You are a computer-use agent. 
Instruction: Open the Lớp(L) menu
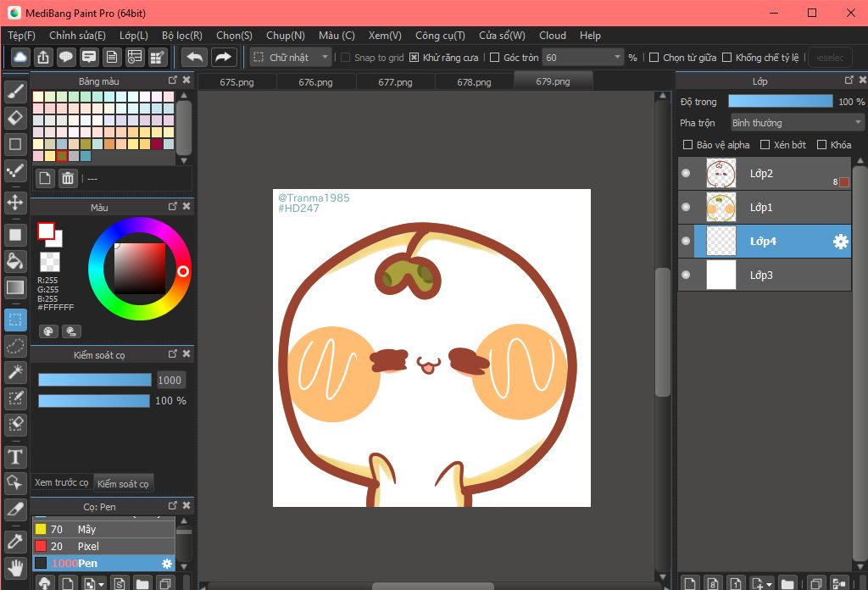point(133,36)
